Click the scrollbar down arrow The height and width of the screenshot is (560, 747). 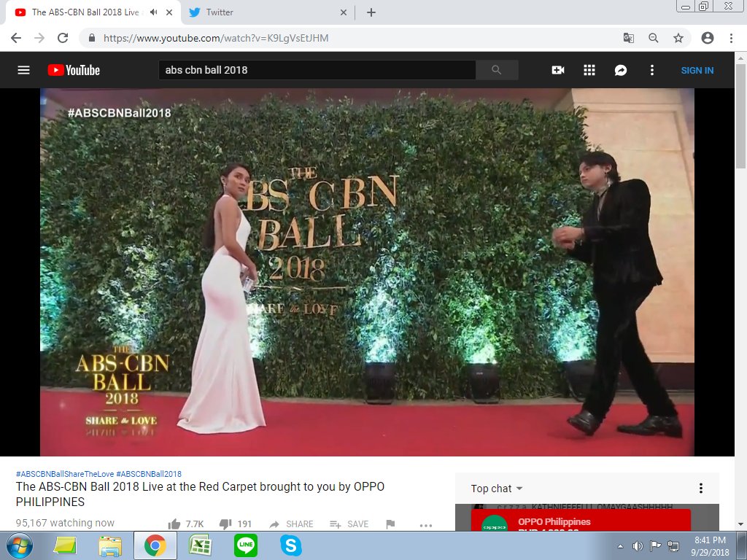[x=740, y=524]
